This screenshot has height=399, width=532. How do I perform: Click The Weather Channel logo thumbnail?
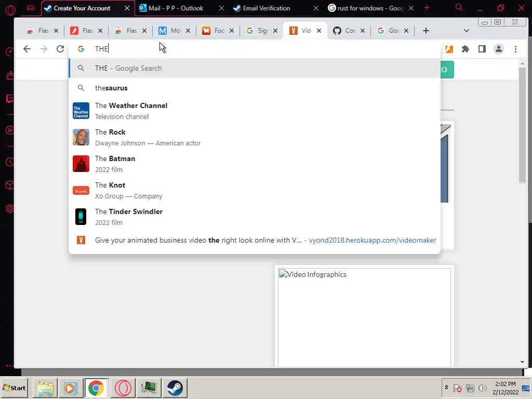(x=81, y=111)
